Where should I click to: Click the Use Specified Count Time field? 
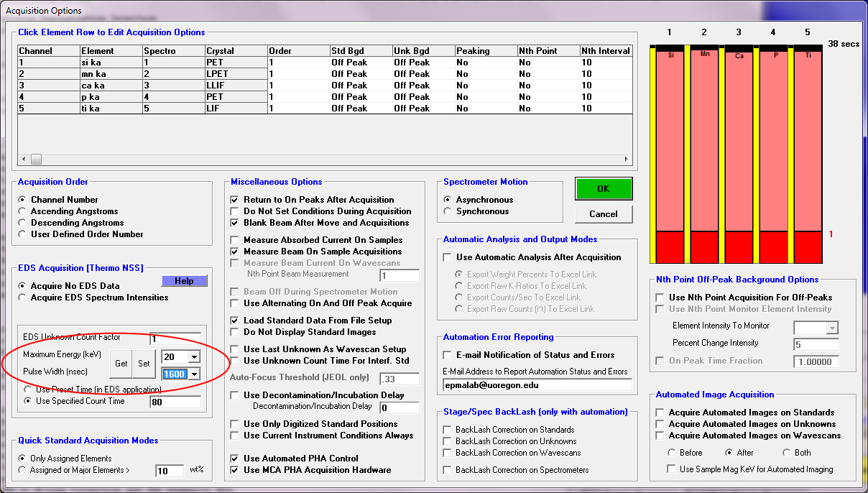coord(175,402)
